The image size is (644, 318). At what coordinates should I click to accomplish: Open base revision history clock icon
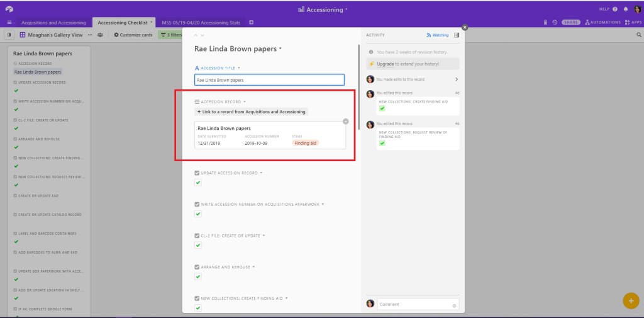click(x=555, y=23)
